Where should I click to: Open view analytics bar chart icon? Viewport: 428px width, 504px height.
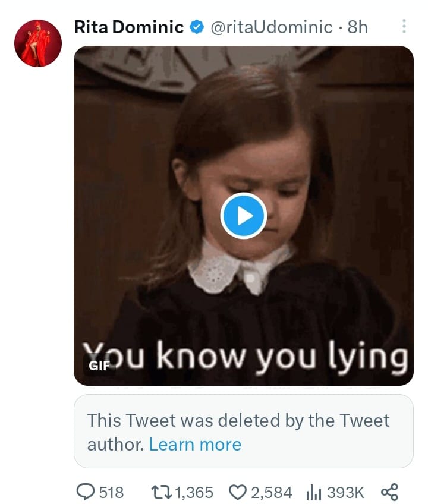(x=313, y=492)
